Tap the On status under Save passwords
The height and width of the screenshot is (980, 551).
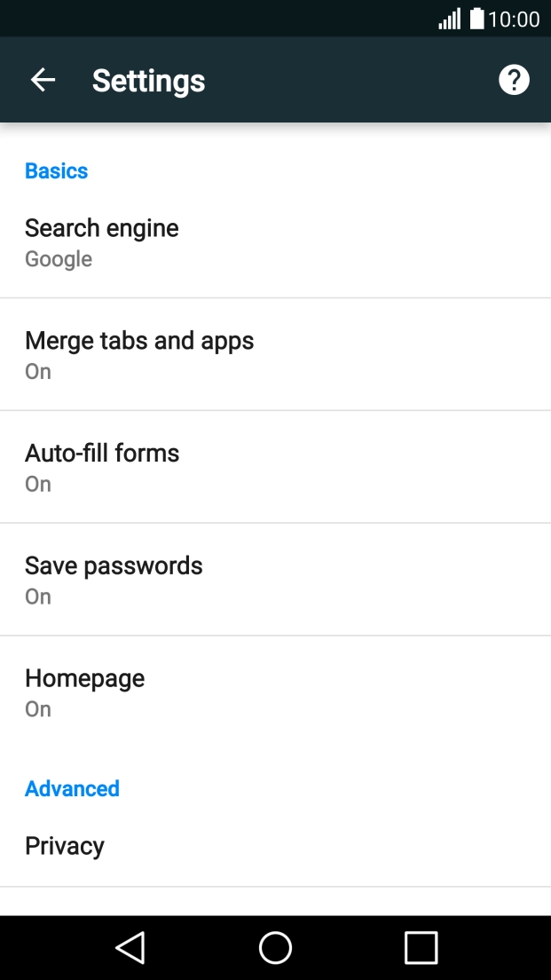click(x=38, y=597)
